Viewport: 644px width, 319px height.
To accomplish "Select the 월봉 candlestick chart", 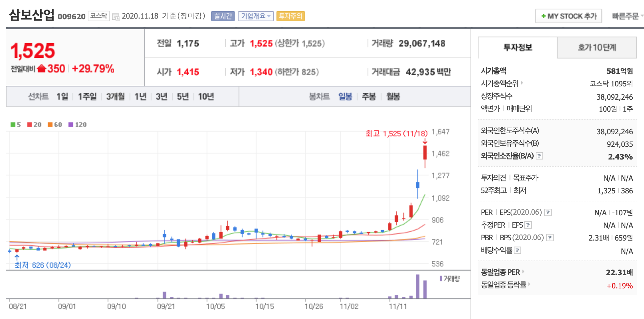I will pos(393,97).
